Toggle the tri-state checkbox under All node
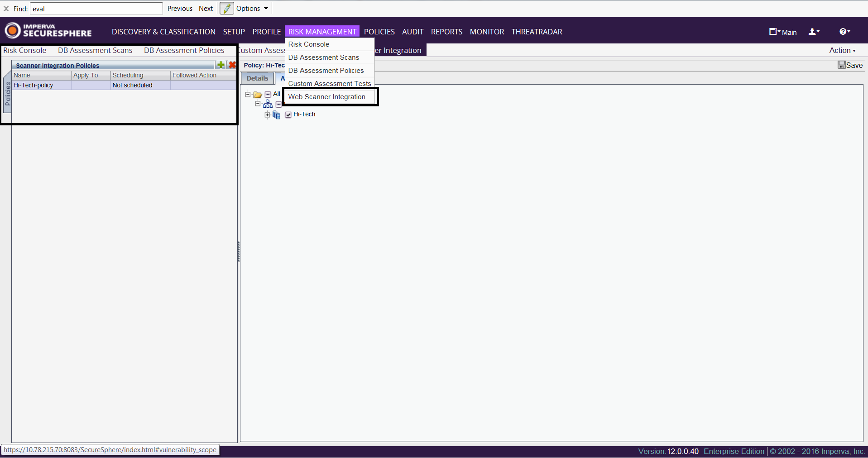Screen dimensions: 868x458 278,105
